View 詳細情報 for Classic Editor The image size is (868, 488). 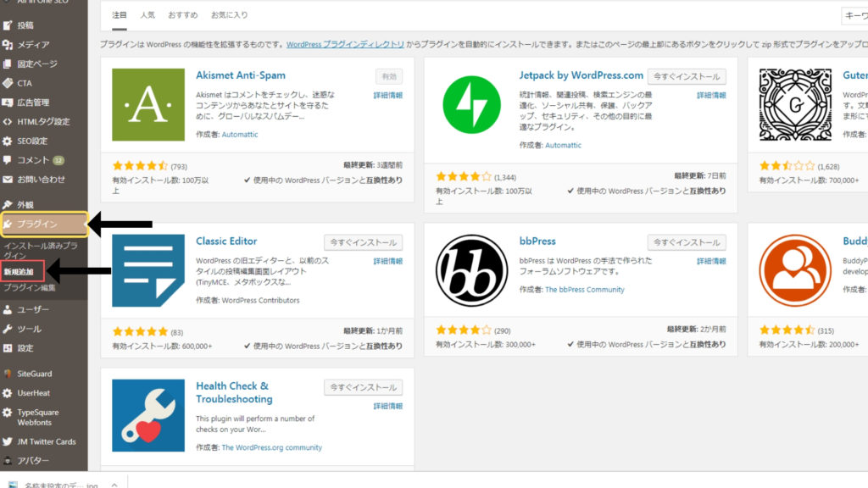click(x=388, y=261)
